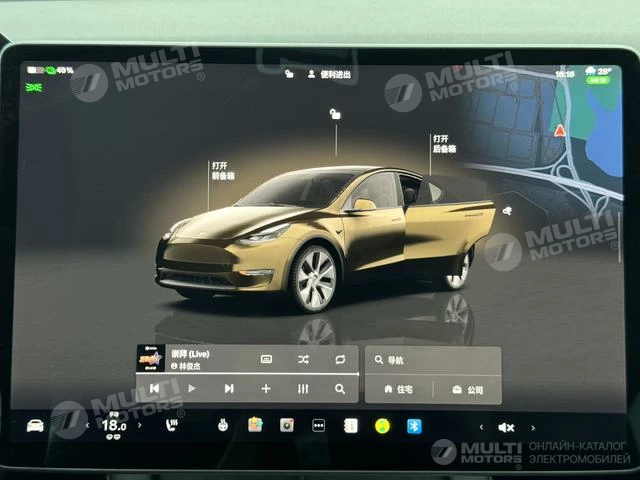Image resolution: width=640 pixels, height=480 pixels.
Task: Tap battery level 49% indicator
Action: 50,70
